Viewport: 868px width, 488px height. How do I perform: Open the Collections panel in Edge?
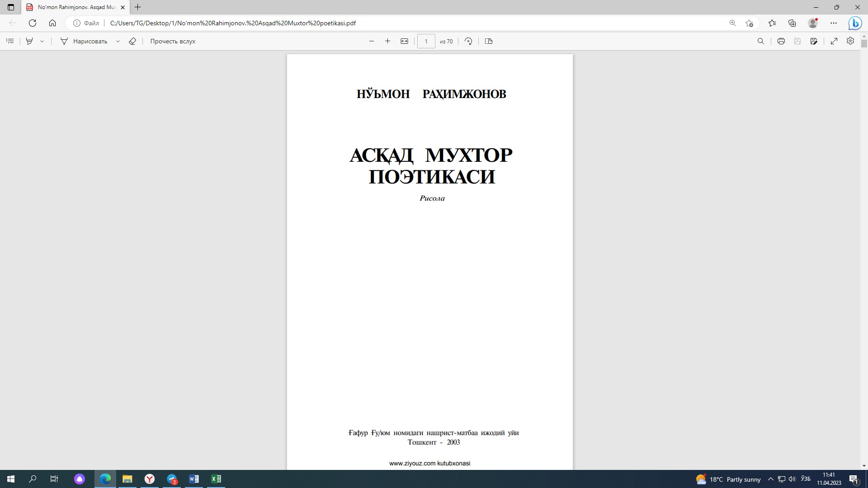pyautogui.click(x=792, y=23)
